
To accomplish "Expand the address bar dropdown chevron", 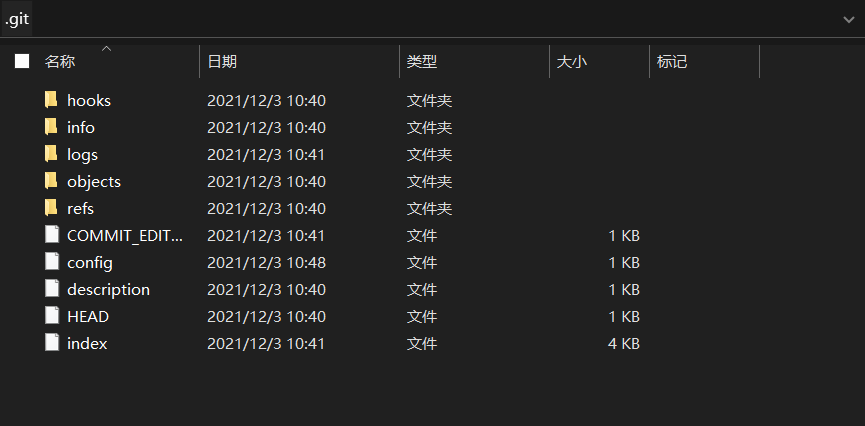I will 849,19.
